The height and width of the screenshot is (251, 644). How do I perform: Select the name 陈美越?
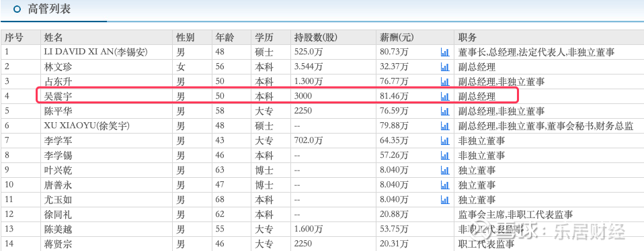pos(58,230)
